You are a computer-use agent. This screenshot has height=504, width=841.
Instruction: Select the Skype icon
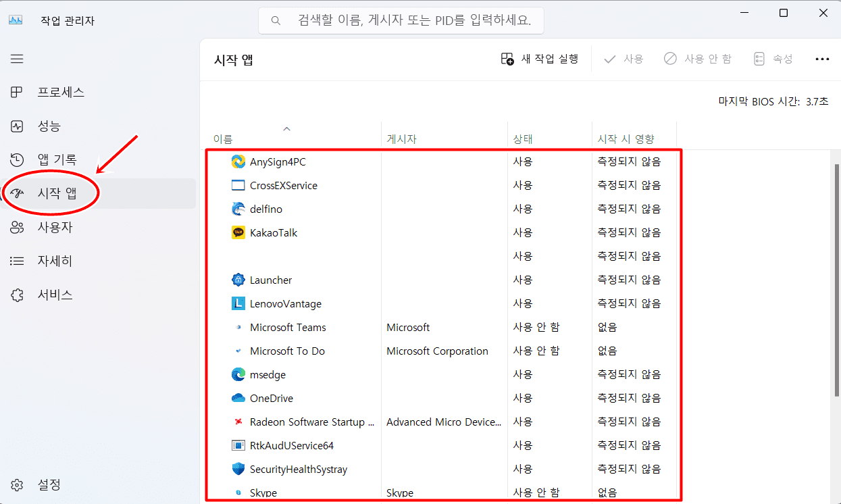tap(238, 493)
